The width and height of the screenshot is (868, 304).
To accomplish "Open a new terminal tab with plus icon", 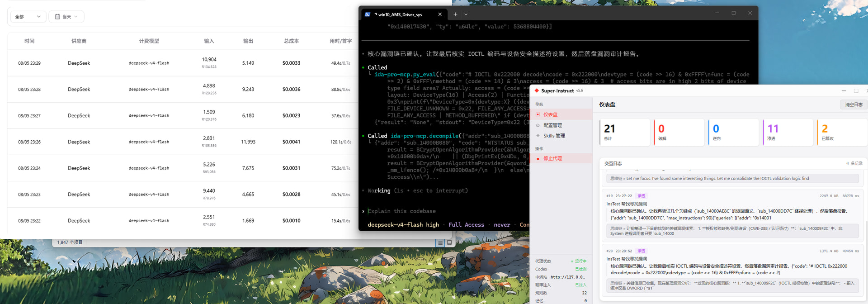I will click(455, 14).
